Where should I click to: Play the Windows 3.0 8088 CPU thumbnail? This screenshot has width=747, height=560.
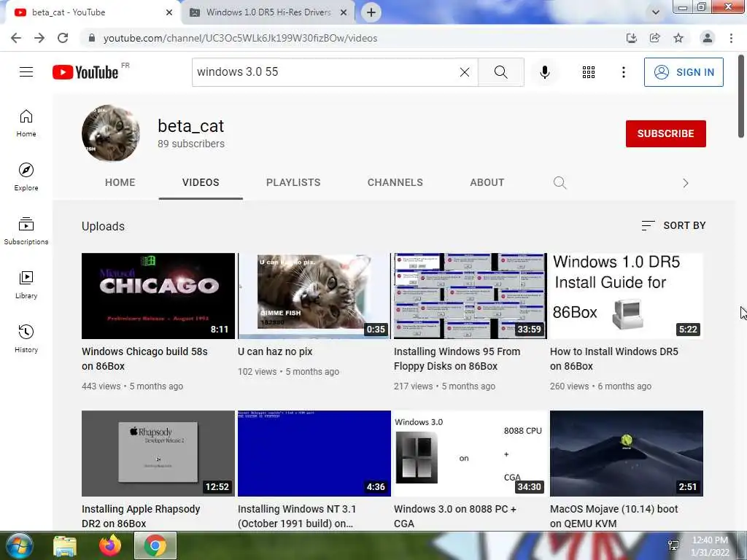471,454
